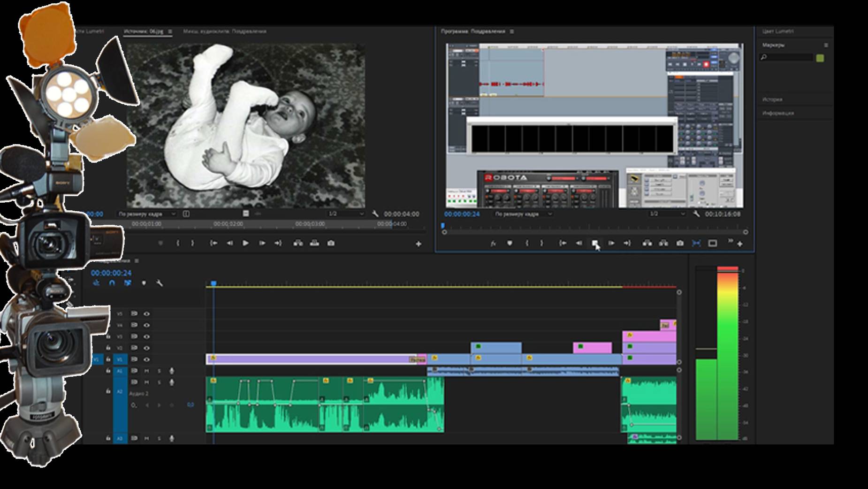Open the Program panel tab menu

[x=512, y=31]
